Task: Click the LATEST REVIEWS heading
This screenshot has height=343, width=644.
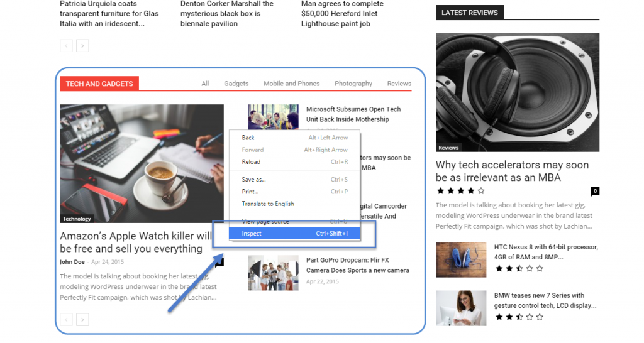Action: pos(469,13)
